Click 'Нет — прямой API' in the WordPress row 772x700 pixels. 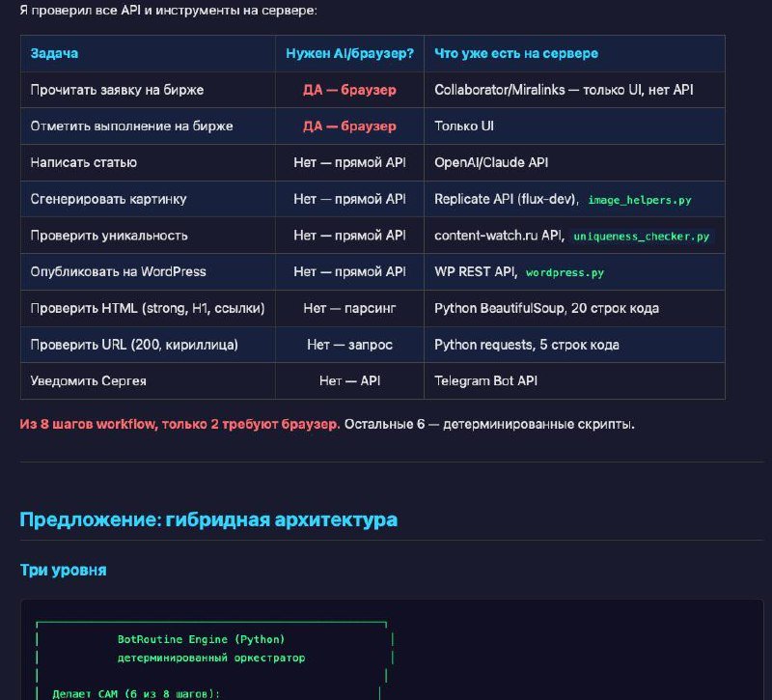pos(349,271)
